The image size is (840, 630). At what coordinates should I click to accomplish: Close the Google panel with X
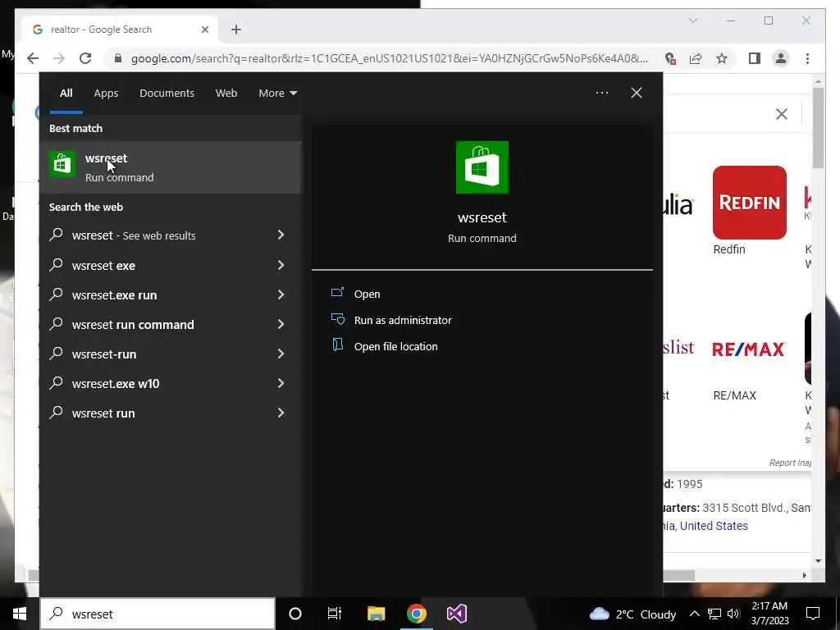[782, 113]
